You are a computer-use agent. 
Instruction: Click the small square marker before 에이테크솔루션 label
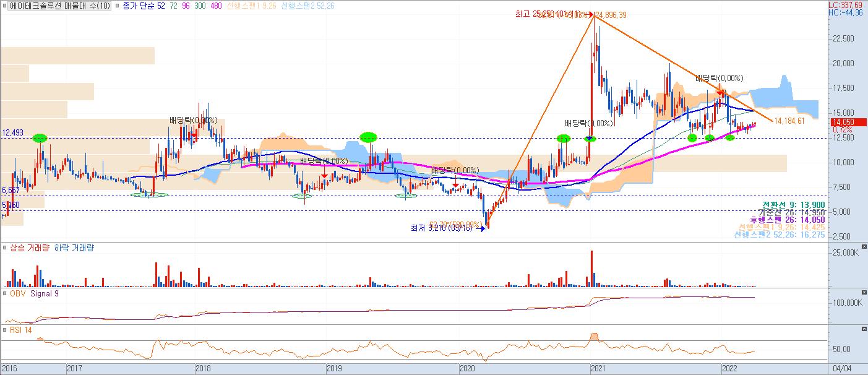(x=5, y=5)
